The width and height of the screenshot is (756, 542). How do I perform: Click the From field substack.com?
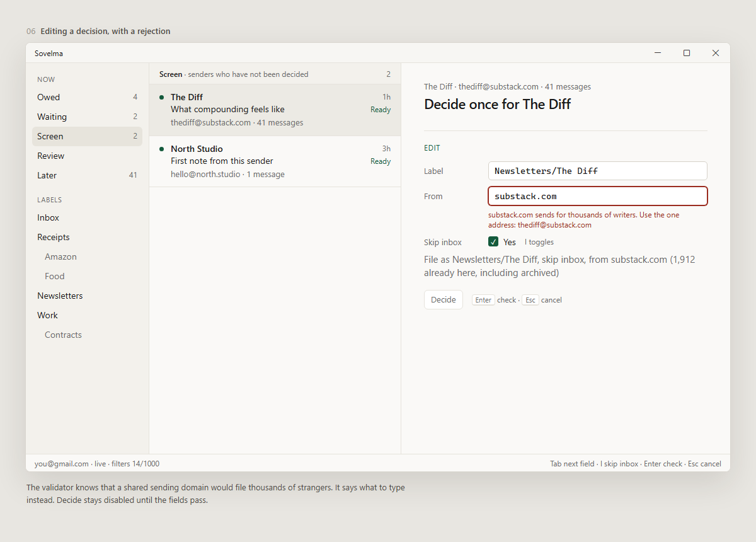click(597, 196)
